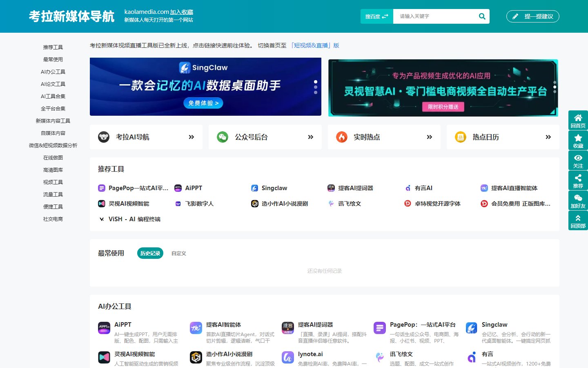Screen dimensions: 588x368
Task: Expand 热点日历 with its double chevron
Action: (548, 137)
